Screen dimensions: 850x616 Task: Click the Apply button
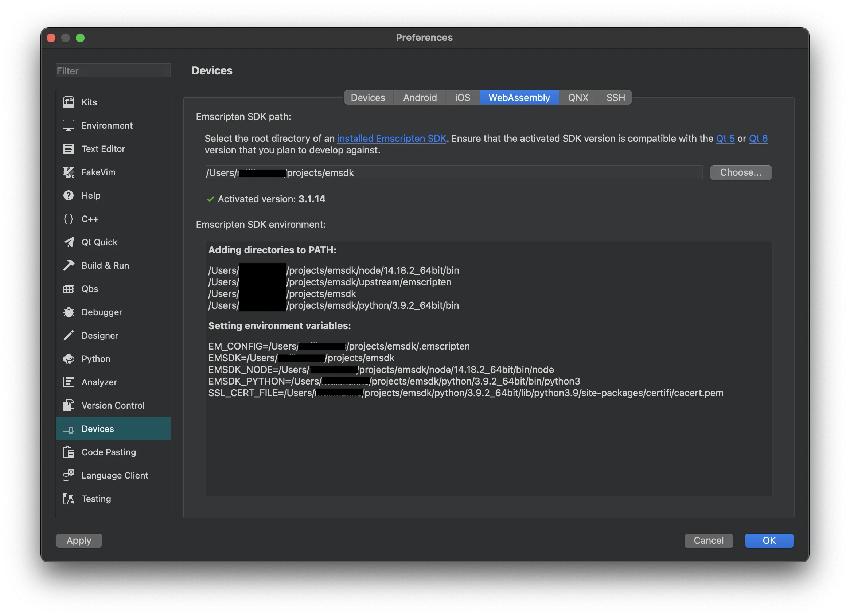coord(79,540)
